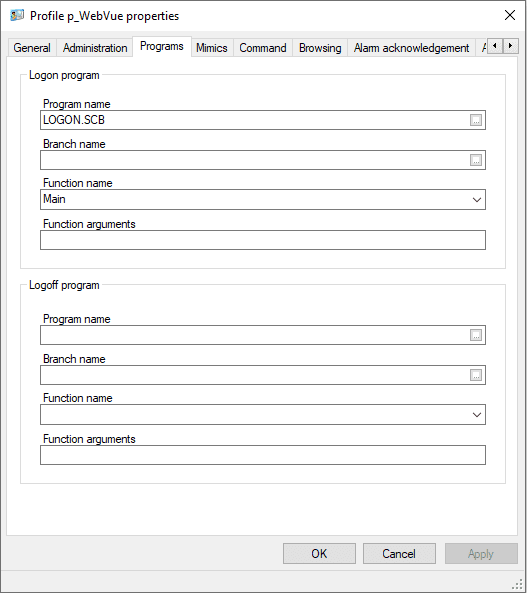Select the Programs tab

pos(162,46)
